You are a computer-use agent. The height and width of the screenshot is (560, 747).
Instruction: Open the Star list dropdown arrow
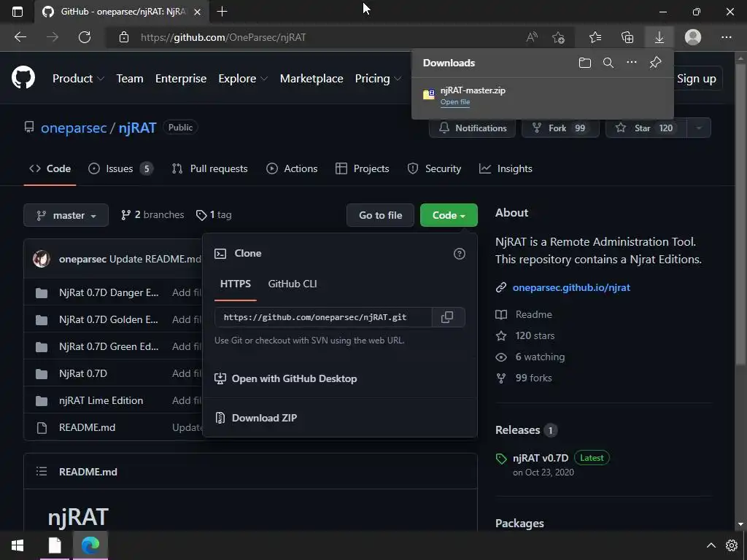coord(699,128)
